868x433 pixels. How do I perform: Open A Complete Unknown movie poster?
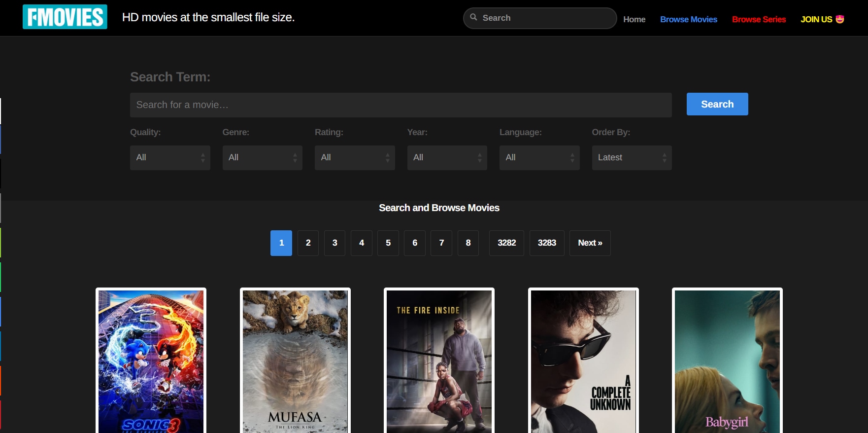[583, 361]
